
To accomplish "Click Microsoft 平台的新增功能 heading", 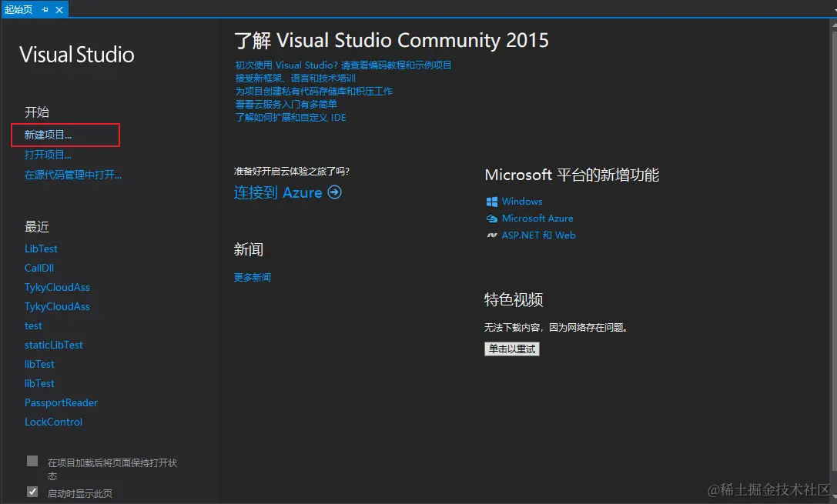I will click(x=571, y=175).
